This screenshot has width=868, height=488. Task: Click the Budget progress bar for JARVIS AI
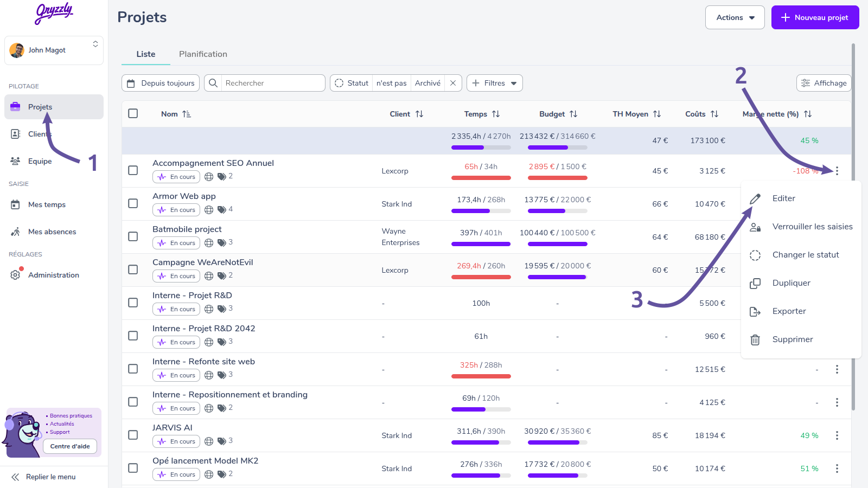tap(558, 442)
